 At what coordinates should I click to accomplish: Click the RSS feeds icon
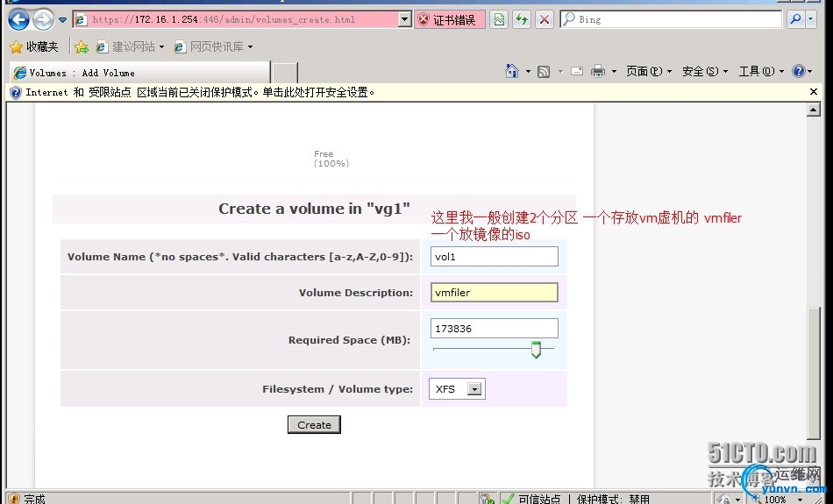tap(544, 71)
